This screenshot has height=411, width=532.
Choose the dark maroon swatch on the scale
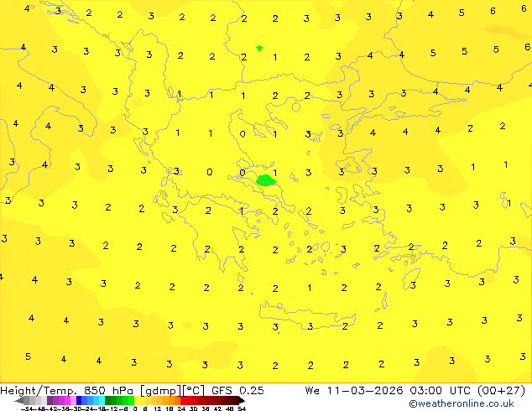pos(236,400)
